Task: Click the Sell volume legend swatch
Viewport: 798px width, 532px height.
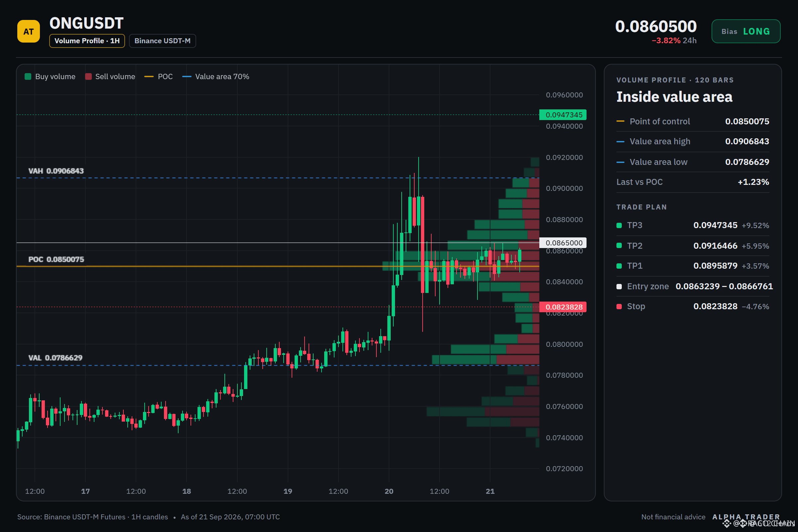Action: pos(88,77)
